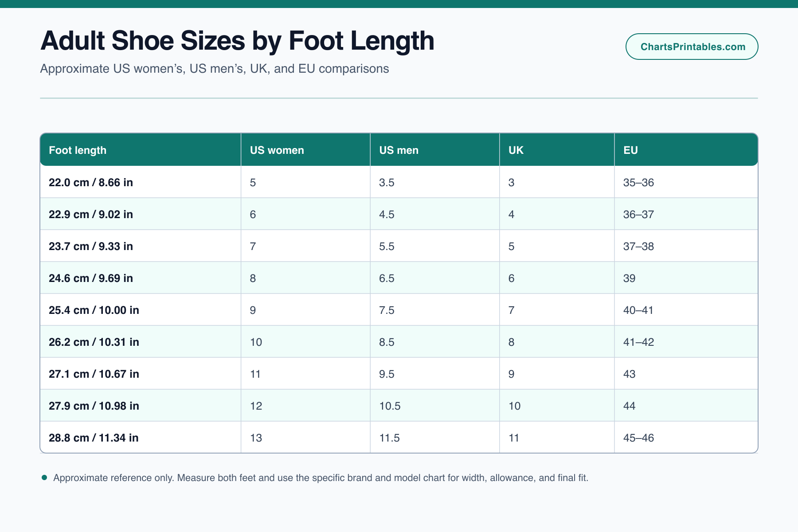Click EU size 36–37
The height and width of the screenshot is (532, 798).
[x=686, y=214]
